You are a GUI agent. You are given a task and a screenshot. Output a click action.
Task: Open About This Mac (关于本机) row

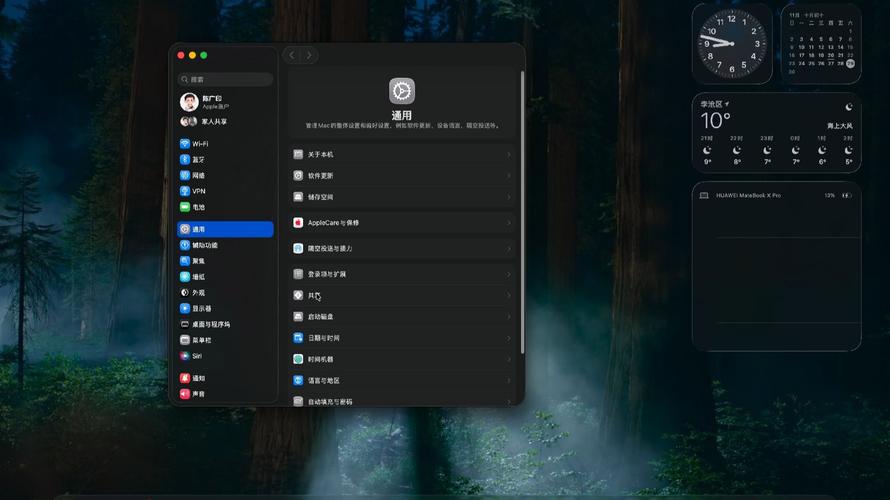[402, 154]
